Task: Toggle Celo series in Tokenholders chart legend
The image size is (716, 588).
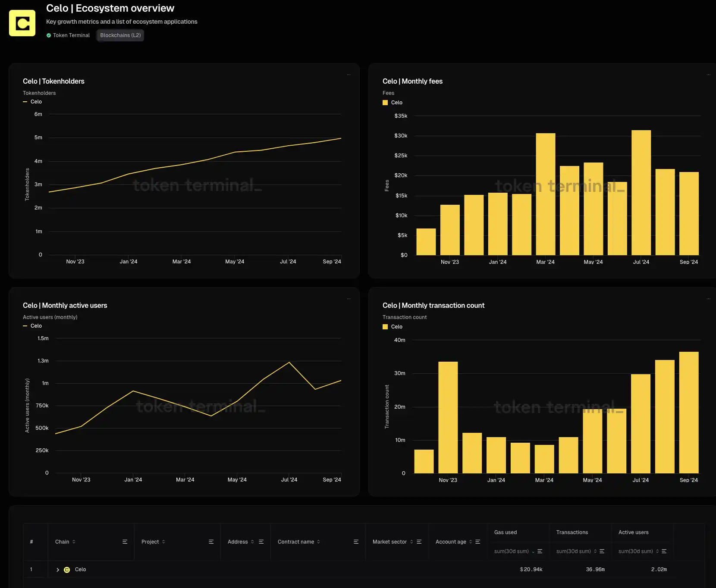Action: tap(33, 102)
